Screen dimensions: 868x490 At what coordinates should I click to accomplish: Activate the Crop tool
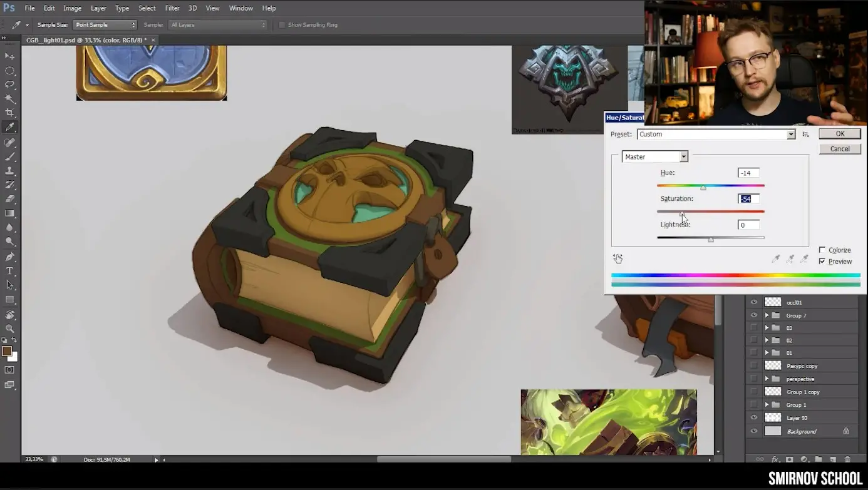10,113
